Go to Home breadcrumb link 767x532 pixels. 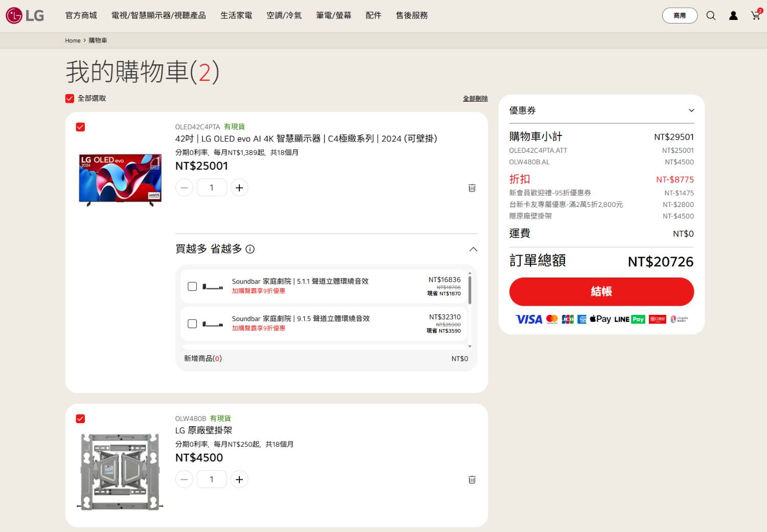click(x=73, y=40)
